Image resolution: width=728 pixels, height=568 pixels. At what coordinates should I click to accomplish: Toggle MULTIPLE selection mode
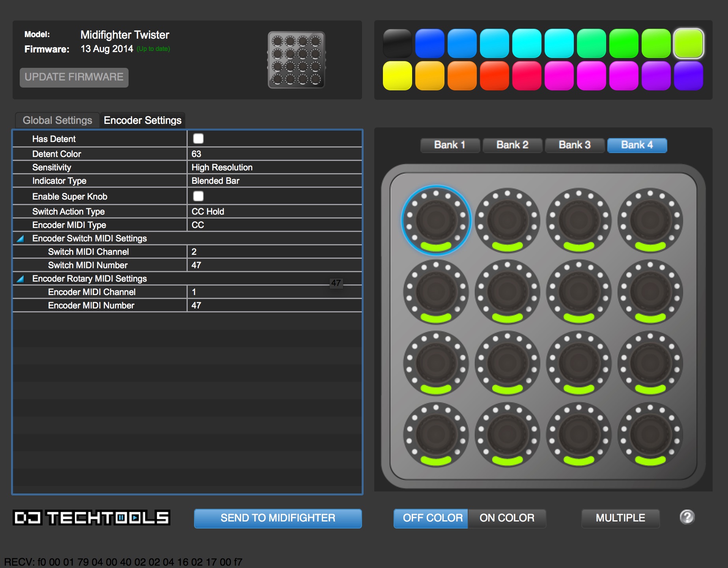pyautogui.click(x=620, y=518)
